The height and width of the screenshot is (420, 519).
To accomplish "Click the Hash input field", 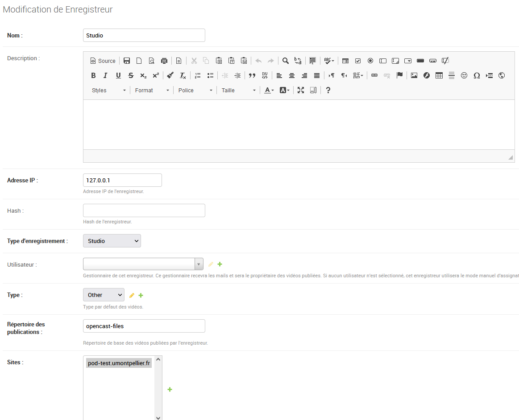I will point(144,210).
